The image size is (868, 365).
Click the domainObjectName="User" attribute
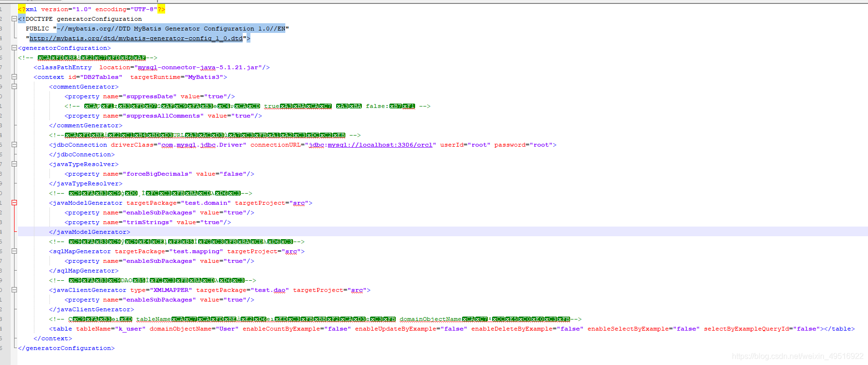(194, 329)
